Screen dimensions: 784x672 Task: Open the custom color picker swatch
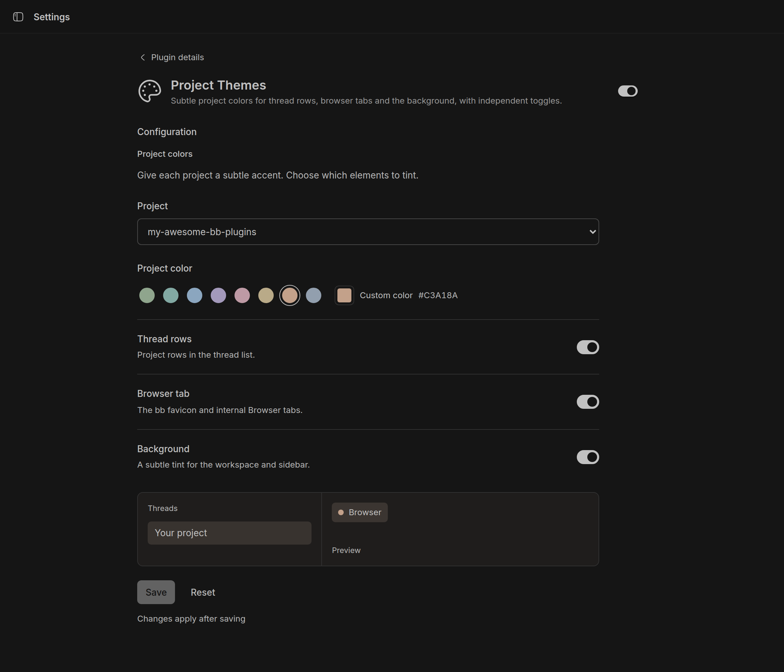(344, 295)
